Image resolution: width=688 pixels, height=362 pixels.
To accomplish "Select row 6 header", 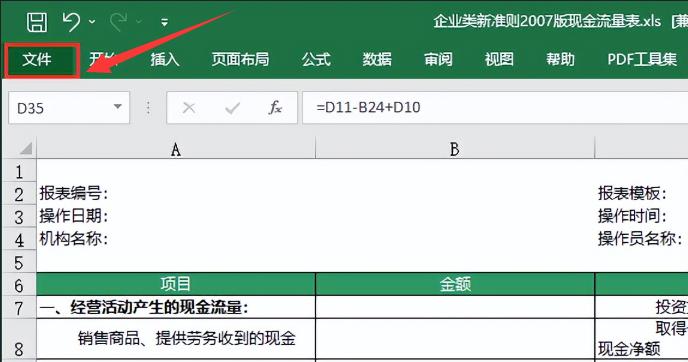I will point(19,285).
